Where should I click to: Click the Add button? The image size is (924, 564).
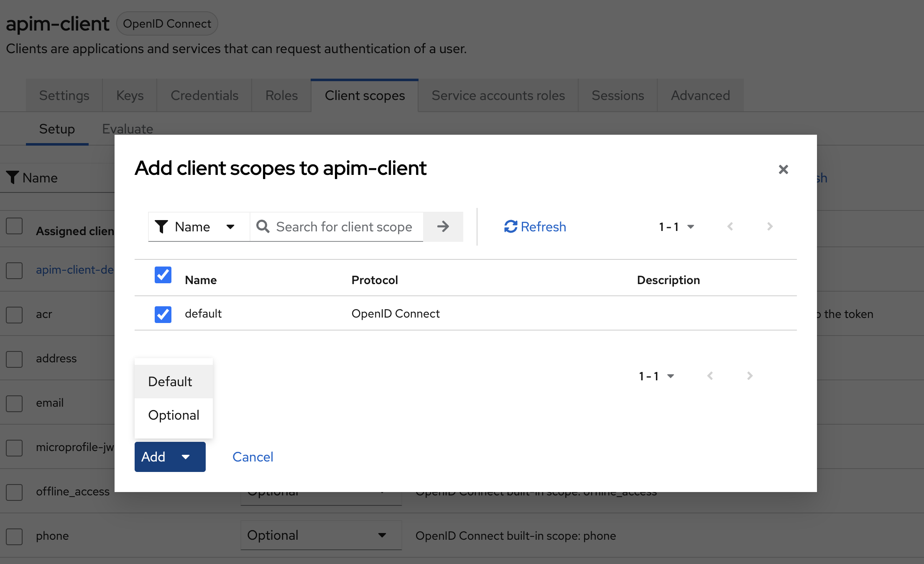coord(154,457)
